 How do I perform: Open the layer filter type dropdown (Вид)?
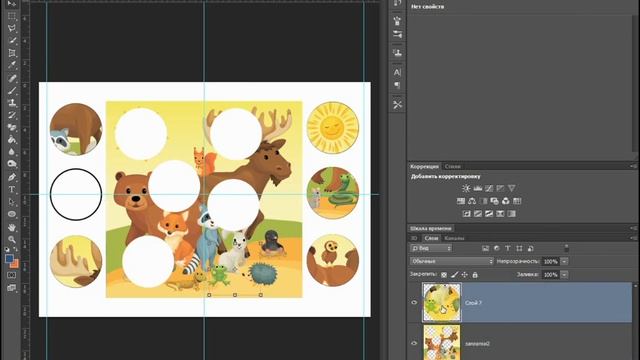[x=431, y=248]
